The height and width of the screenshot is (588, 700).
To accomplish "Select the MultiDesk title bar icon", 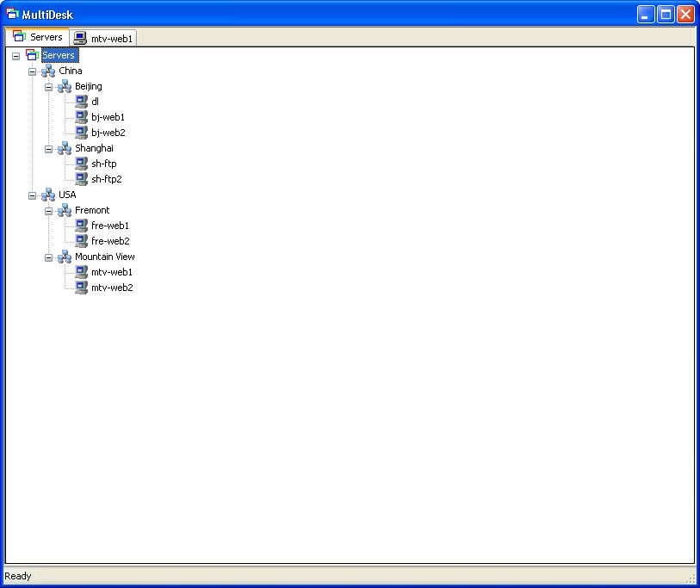I will [10, 14].
